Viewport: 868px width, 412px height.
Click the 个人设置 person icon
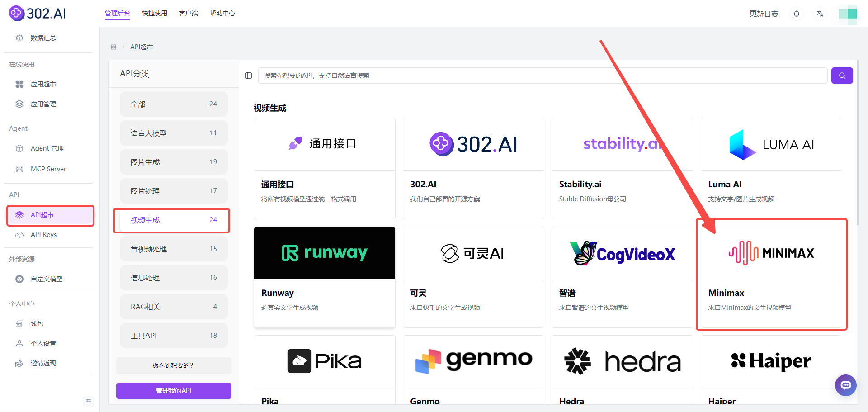coord(19,343)
